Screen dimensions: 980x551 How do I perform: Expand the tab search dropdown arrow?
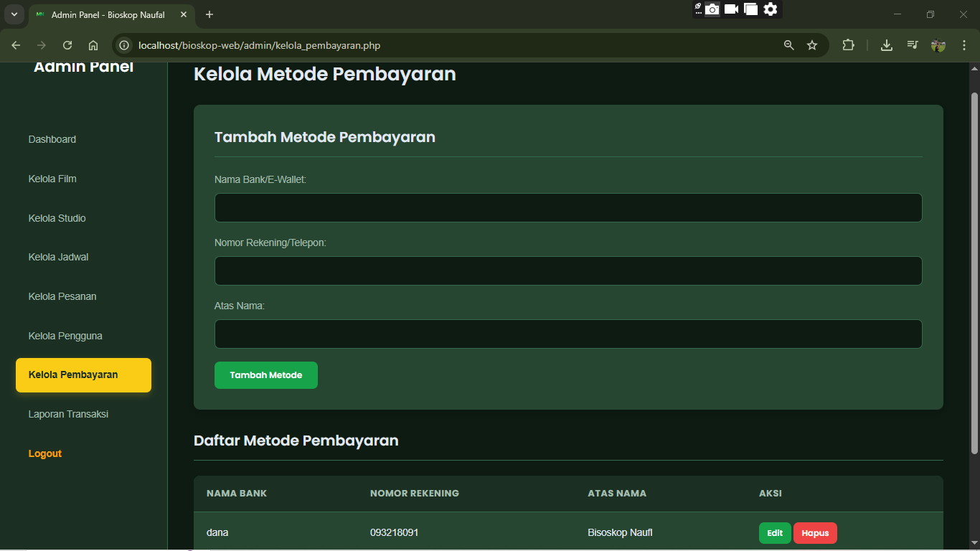coord(14,14)
